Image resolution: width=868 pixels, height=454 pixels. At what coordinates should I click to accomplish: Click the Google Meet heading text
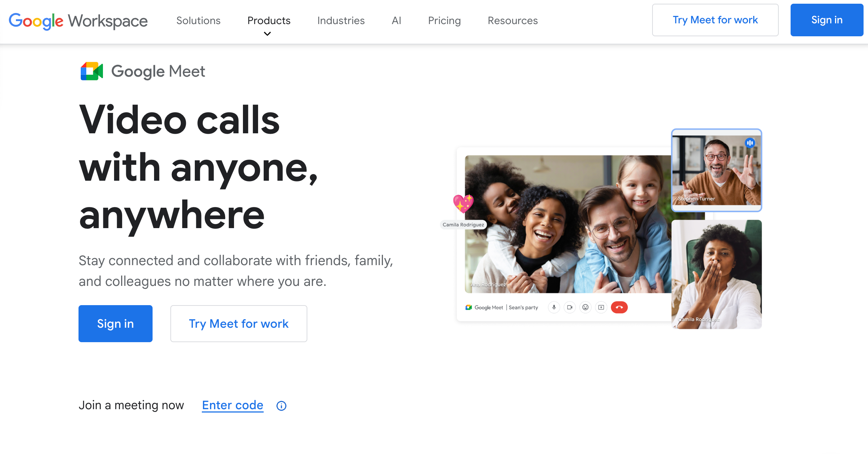158,71
